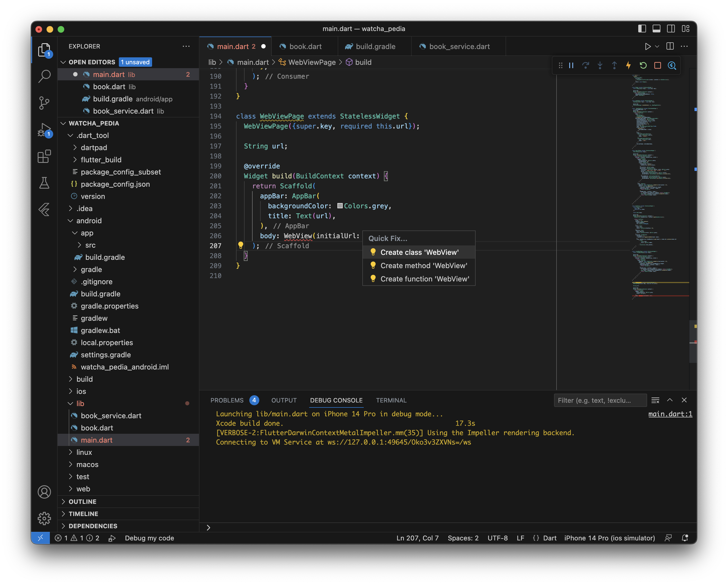The height and width of the screenshot is (585, 728).
Task: Click Step Over in debug toolbar
Action: click(x=586, y=65)
